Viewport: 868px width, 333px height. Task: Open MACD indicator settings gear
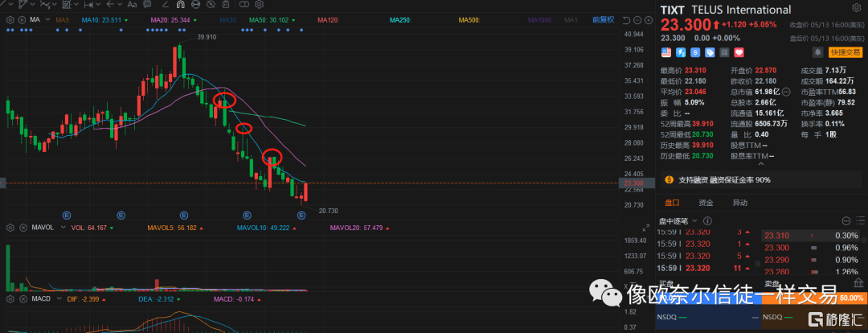tap(10, 299)
